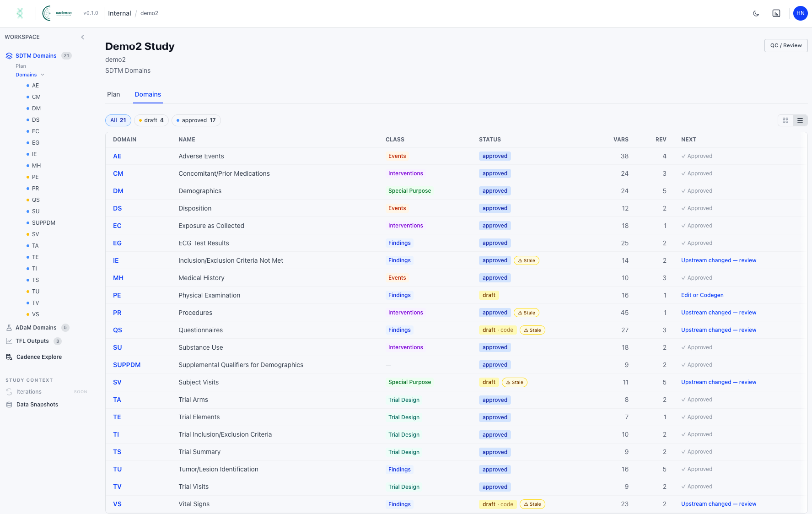This screenshot has height=514, width=812.
Task: Click the Stale warning badge on PR row
Action: tap(527, 313)
